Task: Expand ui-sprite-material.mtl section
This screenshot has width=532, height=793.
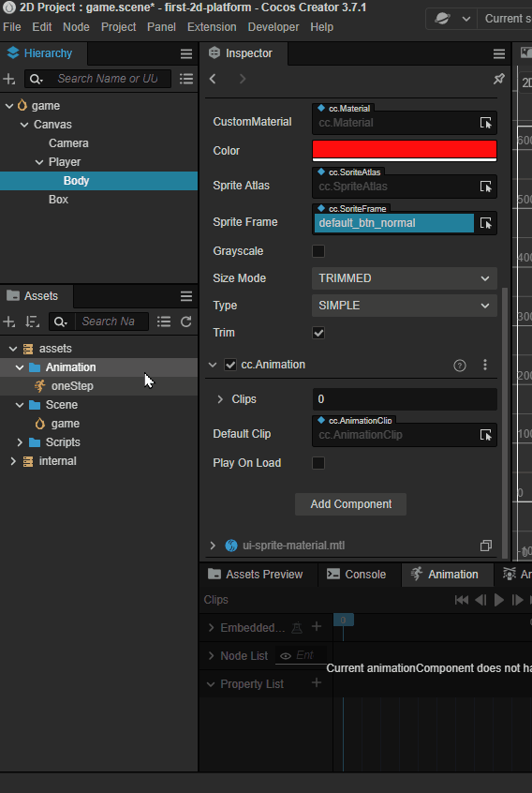Action: 213,546
